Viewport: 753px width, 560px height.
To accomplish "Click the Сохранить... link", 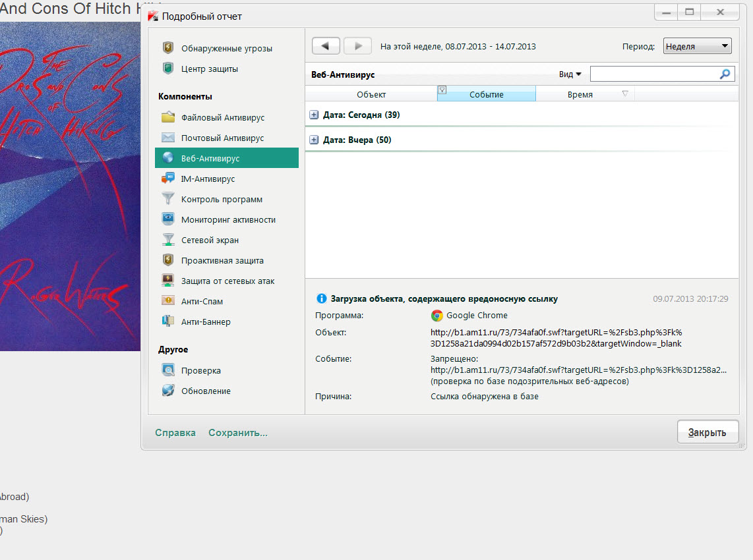I will pos(238,432).
